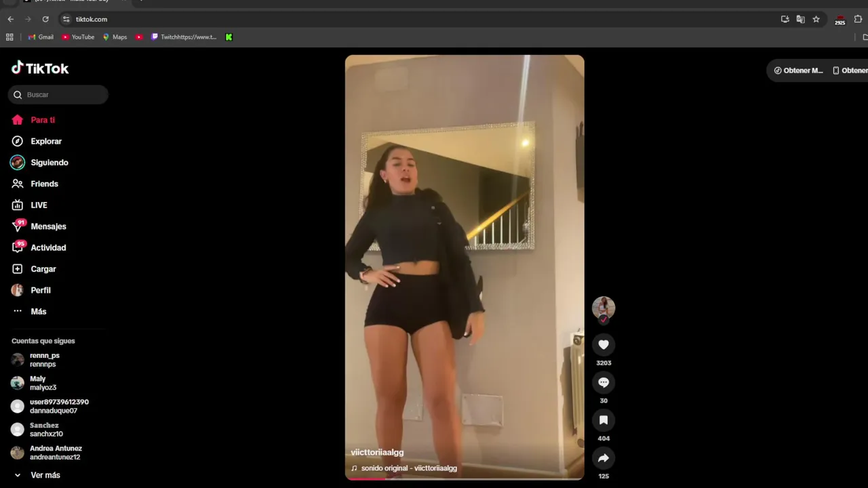Viewport: 868px width, 488px height.
Task: Click the LIVE tv icon
Action: tap(18, 205)
